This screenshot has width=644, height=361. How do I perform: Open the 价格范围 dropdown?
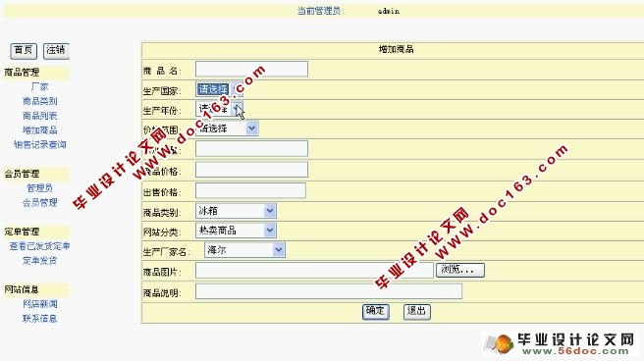(227, 129)
